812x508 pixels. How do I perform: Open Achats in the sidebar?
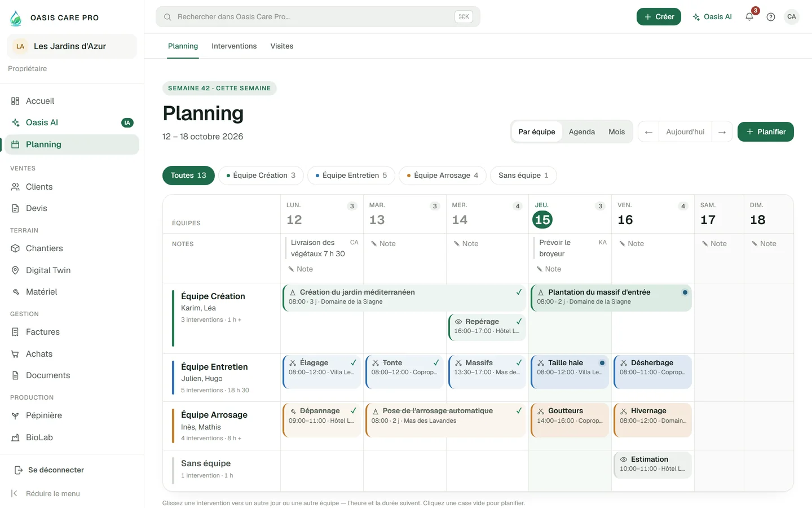(72, 354)
